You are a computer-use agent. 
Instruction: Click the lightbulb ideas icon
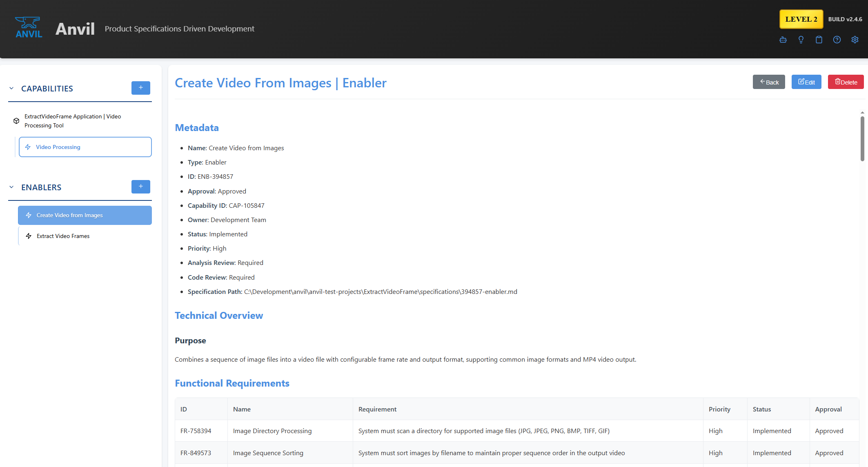coord(801,40)
